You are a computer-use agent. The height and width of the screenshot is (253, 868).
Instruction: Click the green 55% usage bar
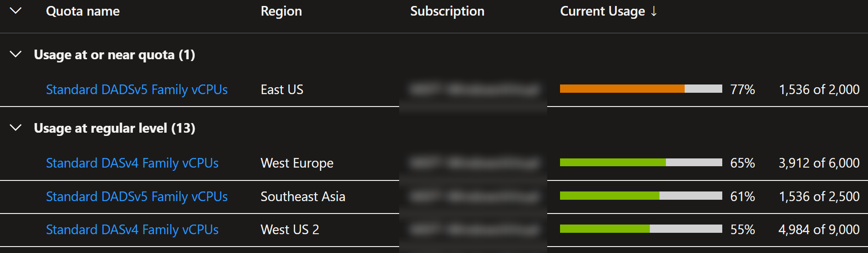tap(641, 229)
